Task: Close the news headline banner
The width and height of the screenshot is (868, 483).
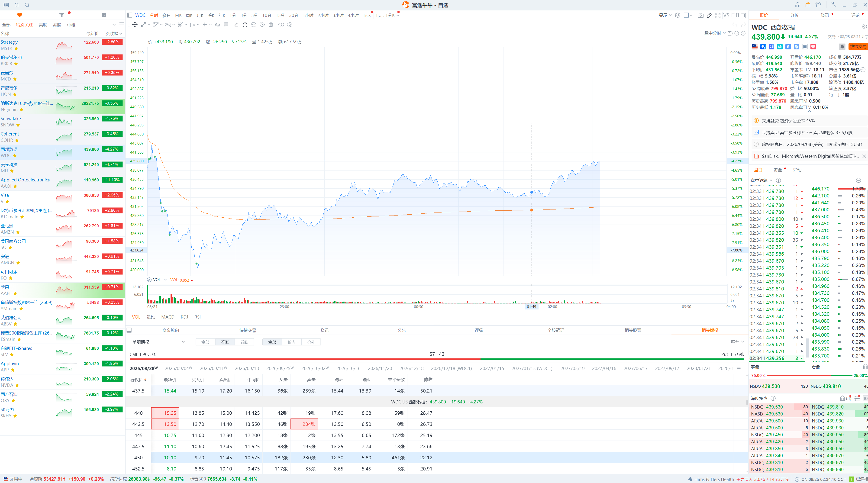Action: pos(864,156)
